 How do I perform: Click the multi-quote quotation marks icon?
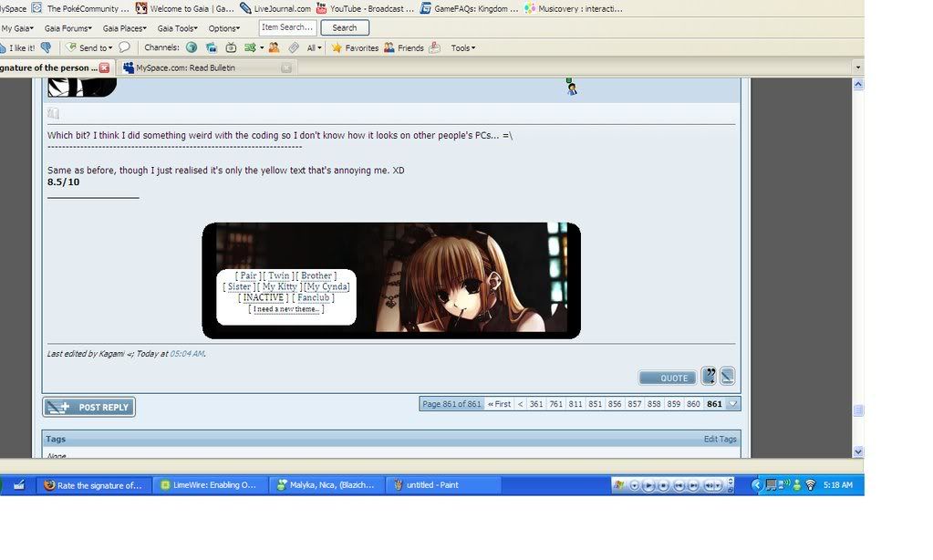click(x=708, y=376)
